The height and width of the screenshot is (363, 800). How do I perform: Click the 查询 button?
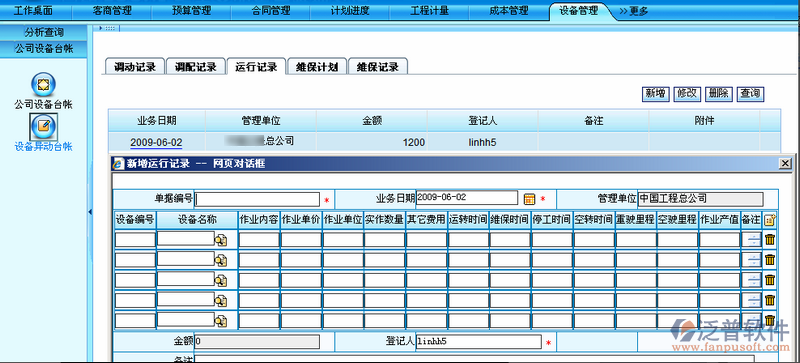751,93
